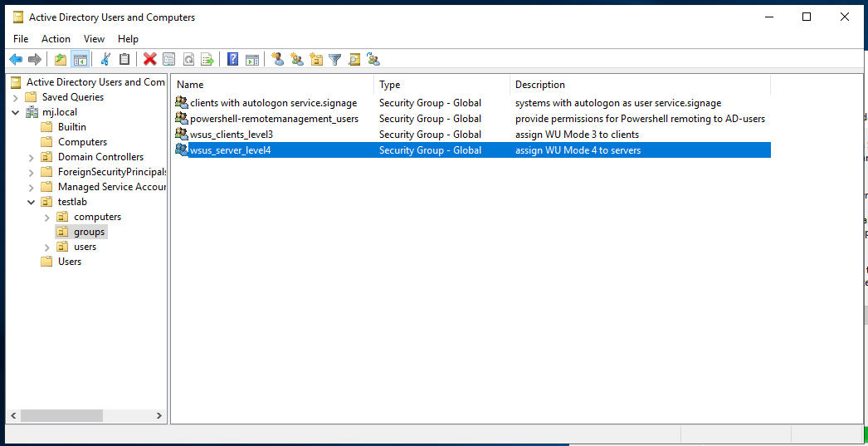Click the wsus_clients_level3 group icon

click(182, 134)
